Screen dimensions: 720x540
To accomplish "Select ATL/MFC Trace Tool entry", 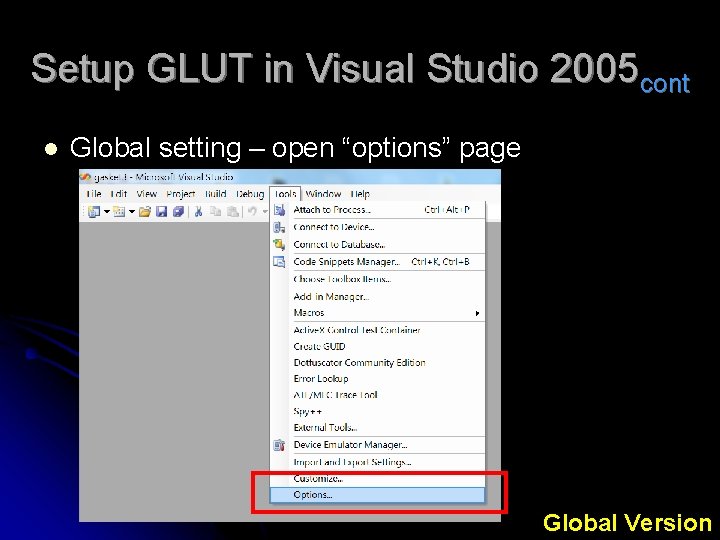I will pos(377,395).
